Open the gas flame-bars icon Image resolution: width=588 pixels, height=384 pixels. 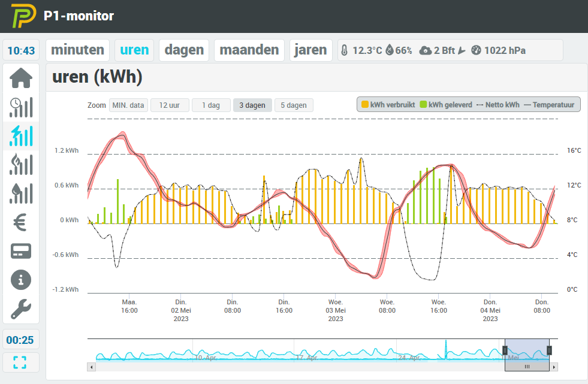[x=21, y=165]
